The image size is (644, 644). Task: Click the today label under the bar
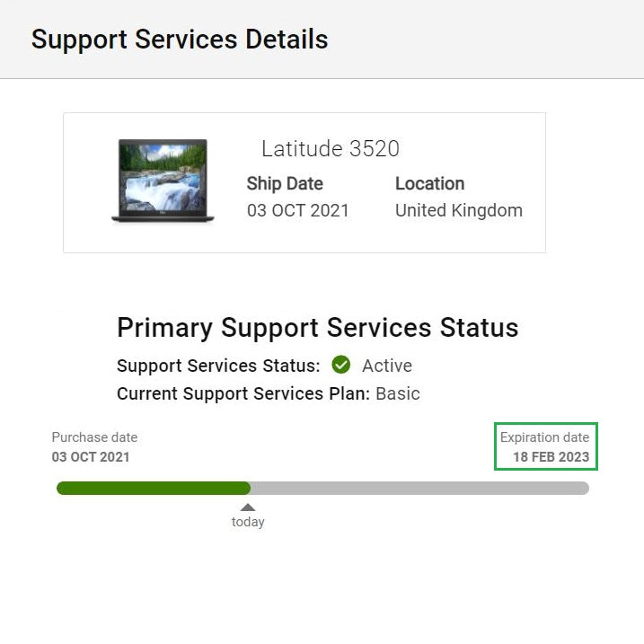tap(248, 522)
